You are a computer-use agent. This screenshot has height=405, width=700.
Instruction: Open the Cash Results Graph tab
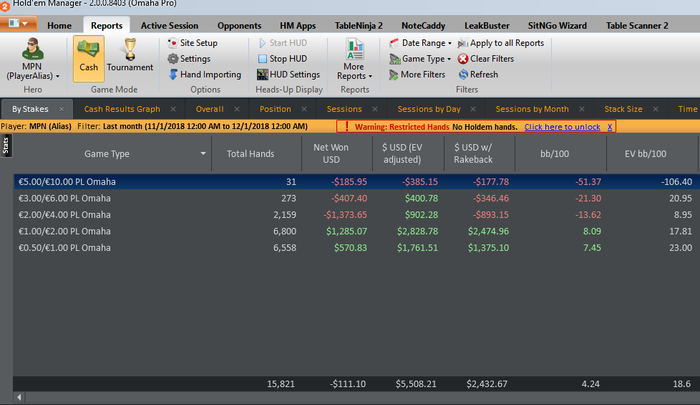[122, 109]
